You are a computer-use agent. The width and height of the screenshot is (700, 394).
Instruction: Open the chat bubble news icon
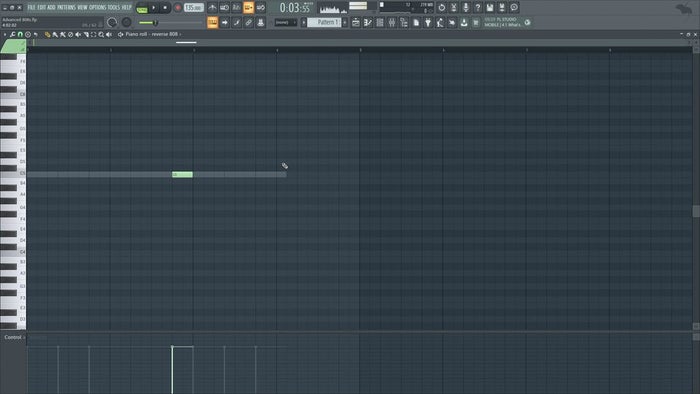coord(514,8)
